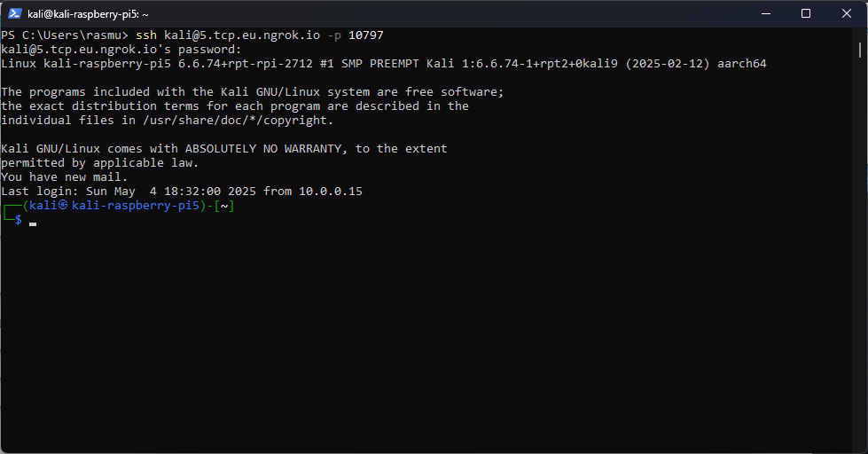Click the ssh command word
Screen dimensions: 868x454
click(146, 35)
